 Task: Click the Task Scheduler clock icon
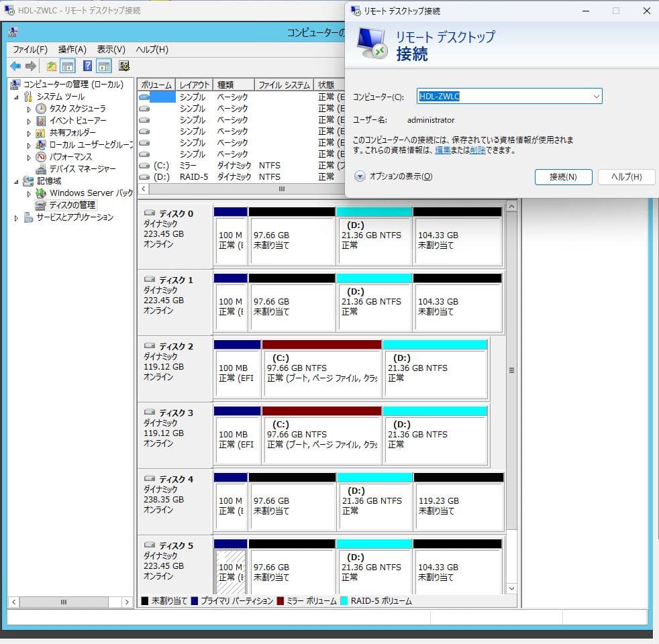point(41,109)
